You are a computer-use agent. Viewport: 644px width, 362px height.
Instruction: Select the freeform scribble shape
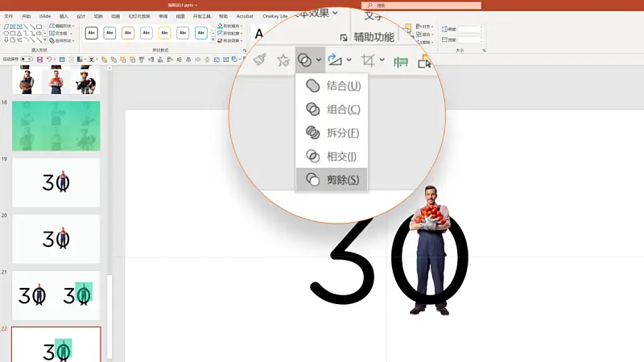tap(19, 39)
